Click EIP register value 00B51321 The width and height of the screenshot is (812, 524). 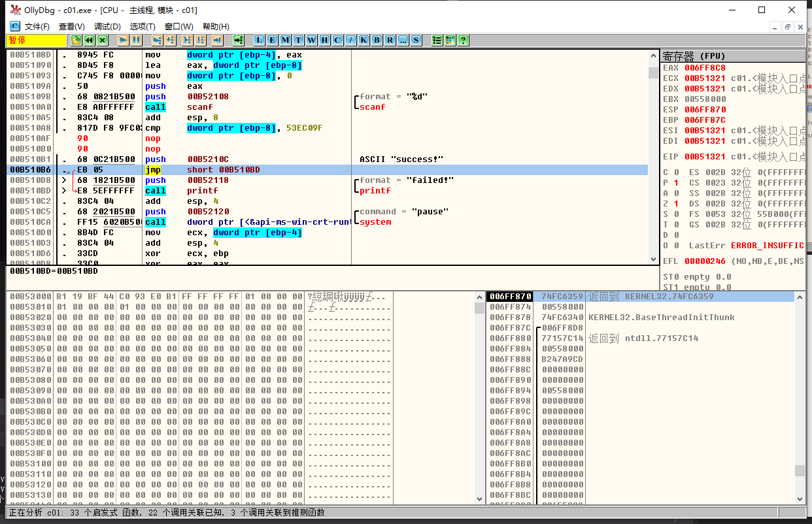705,157
